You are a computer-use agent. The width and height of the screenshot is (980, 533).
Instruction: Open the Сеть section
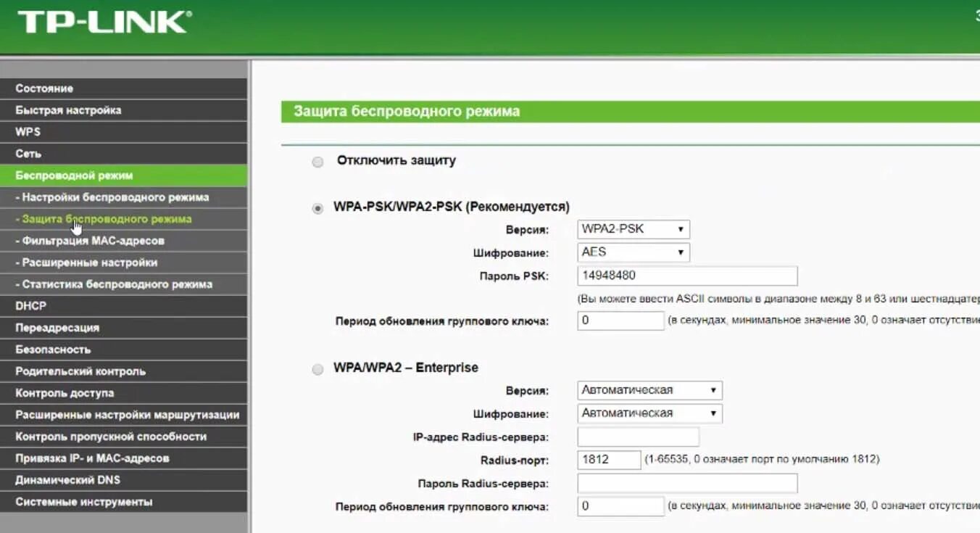(123, 154)
